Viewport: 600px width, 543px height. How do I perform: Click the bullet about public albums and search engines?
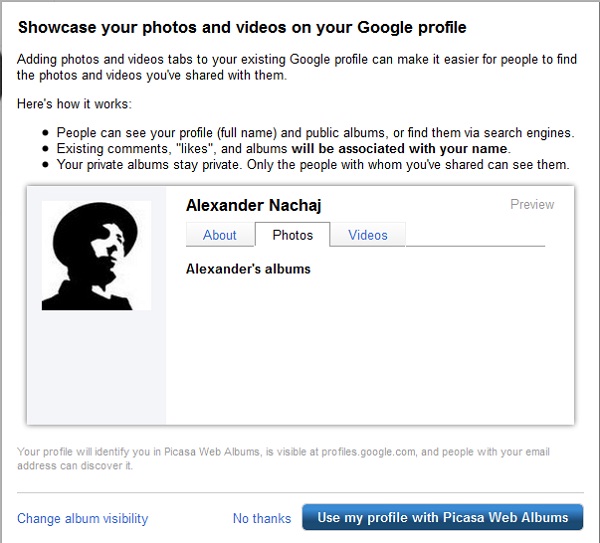[315, 132]
